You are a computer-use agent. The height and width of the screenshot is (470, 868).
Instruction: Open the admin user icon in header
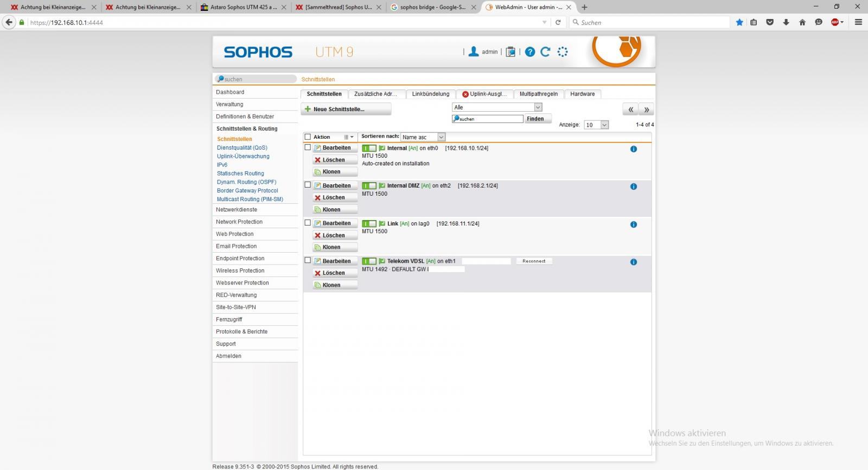pyautogui.click(x=474, y=51)
